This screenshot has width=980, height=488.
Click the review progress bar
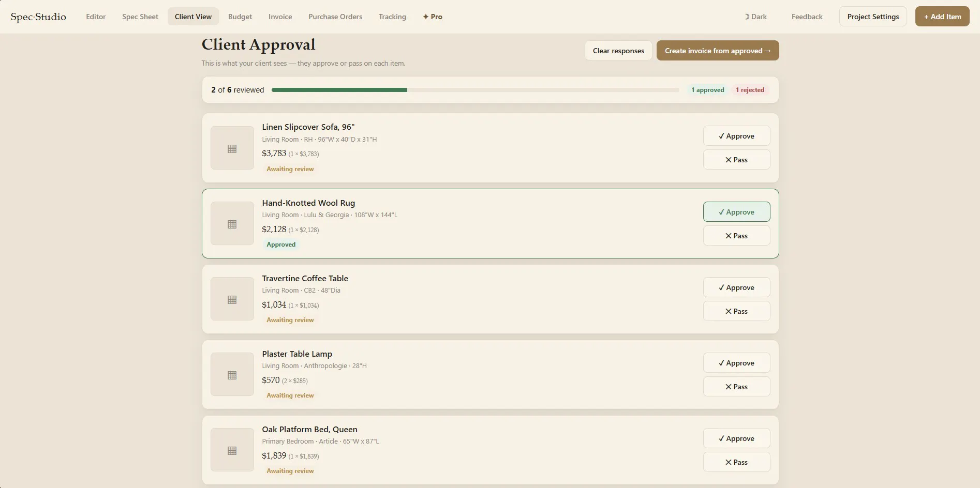tap(475, 90)
